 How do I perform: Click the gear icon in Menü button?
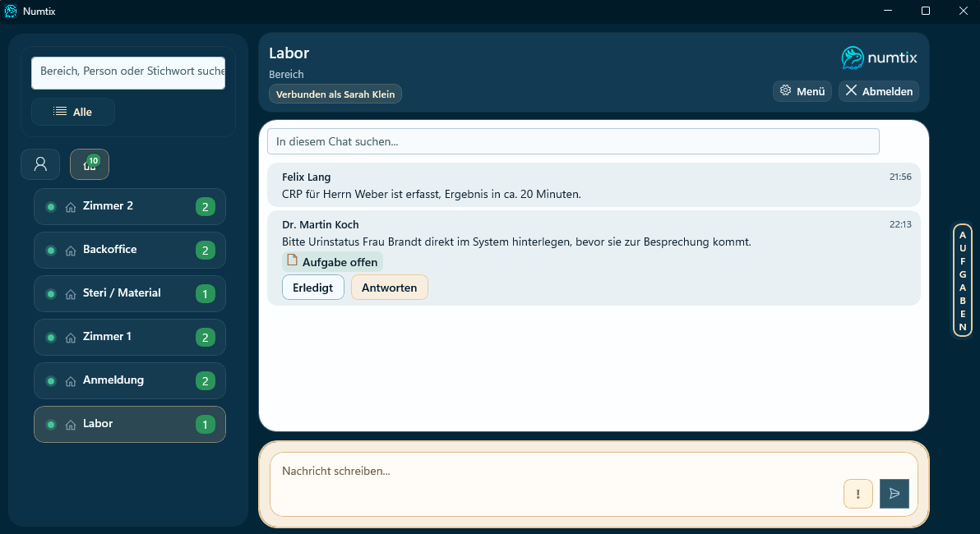coord(786,90)
